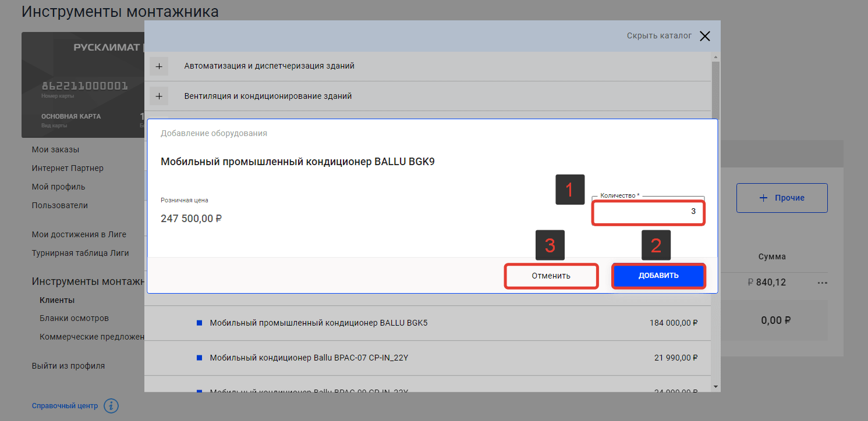Open Мой профиль in sidebar
The width and height of the screenshot is (868, 421).
tap(58, 187)
